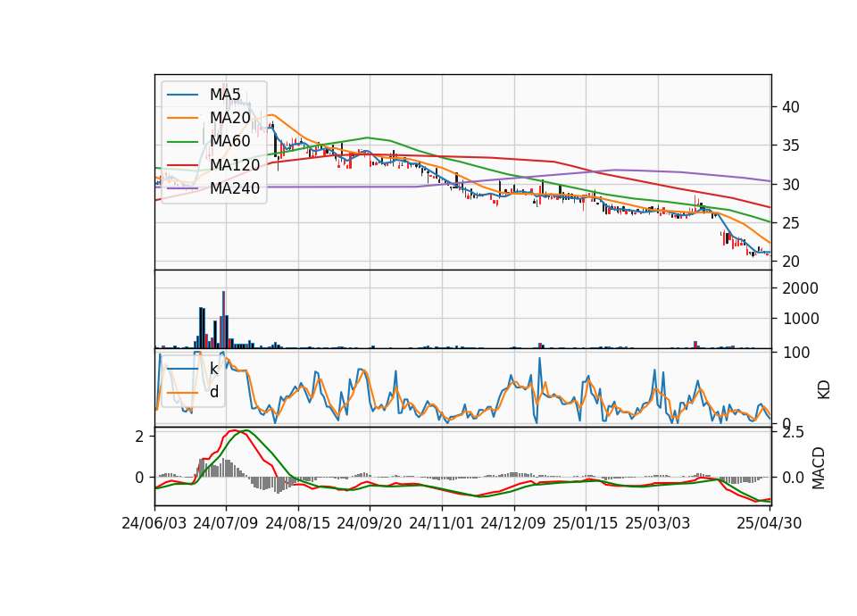Screen dimensions: 857x616
Task: Click the 25/04/30 date axis label
Action: click(x=770, y=523)
